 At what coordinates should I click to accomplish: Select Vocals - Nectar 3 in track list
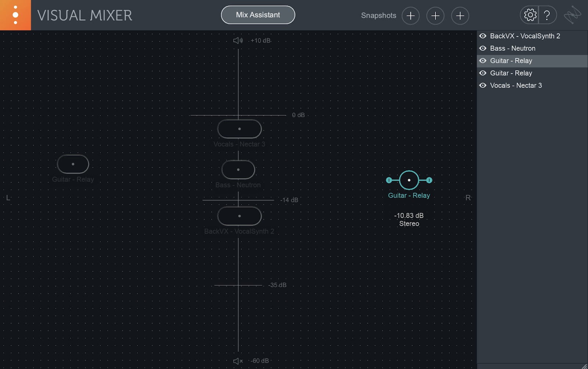[532, 86]
